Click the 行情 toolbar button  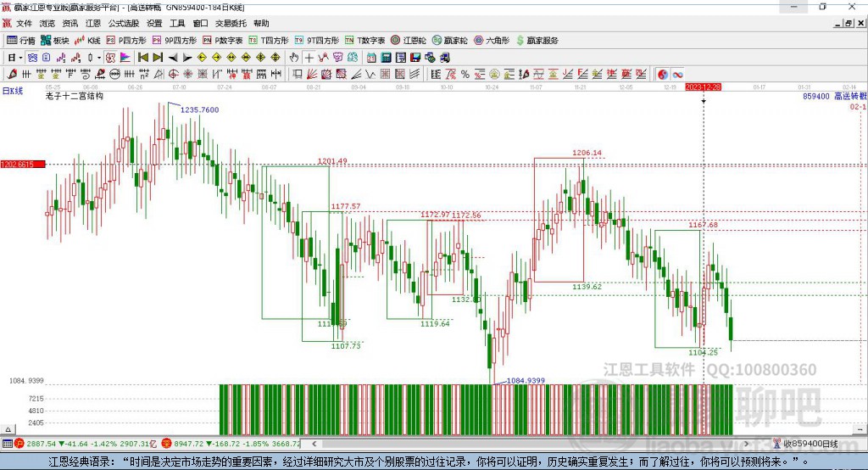pyautogui.click(x=21, y=41)
